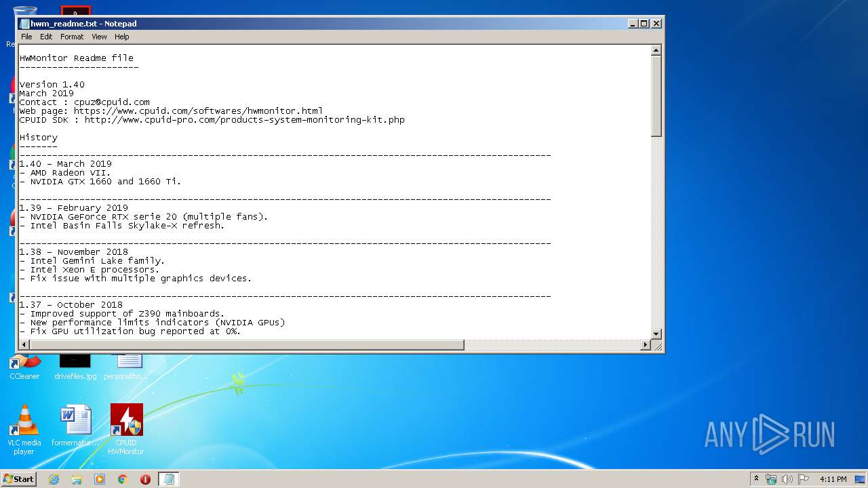The image size is (868, 488).
Task: Click the 'NVIDIA GTX 1660 and 1660 Ti' line
Action: (100, 182)
